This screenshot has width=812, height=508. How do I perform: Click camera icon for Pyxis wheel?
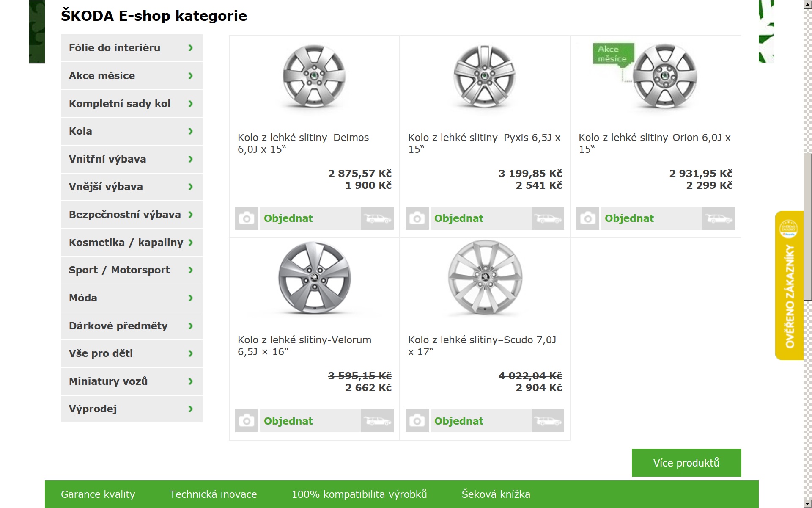pyautogui.click(x=417, y=218)
